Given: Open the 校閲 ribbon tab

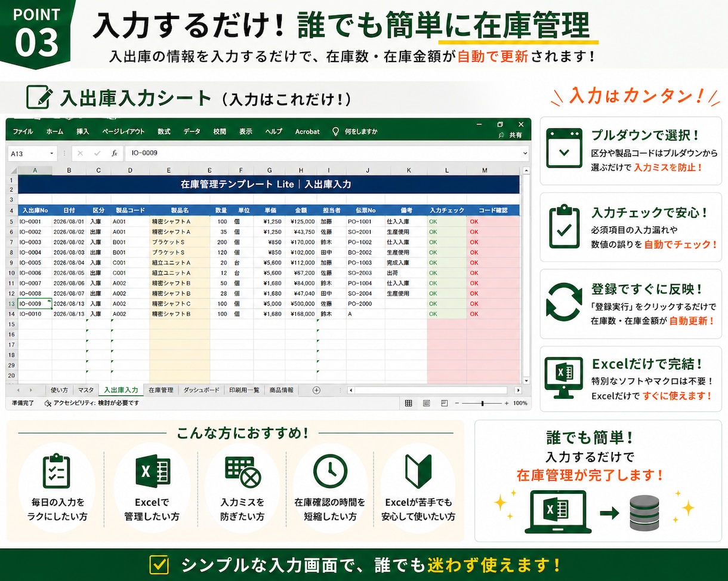Looking at the screenshot, I should 220,131.
